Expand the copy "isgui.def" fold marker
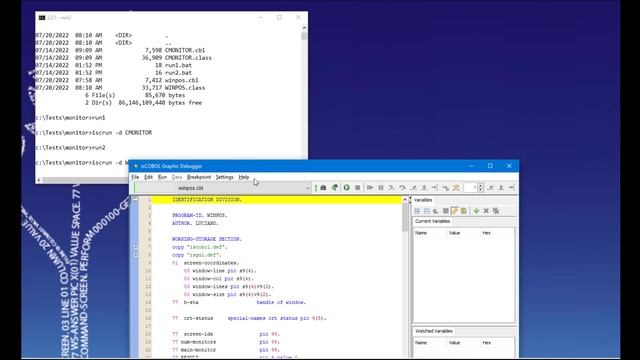Image resolution: width=640 pixels, height=360 pixels. tap(136, 255)
